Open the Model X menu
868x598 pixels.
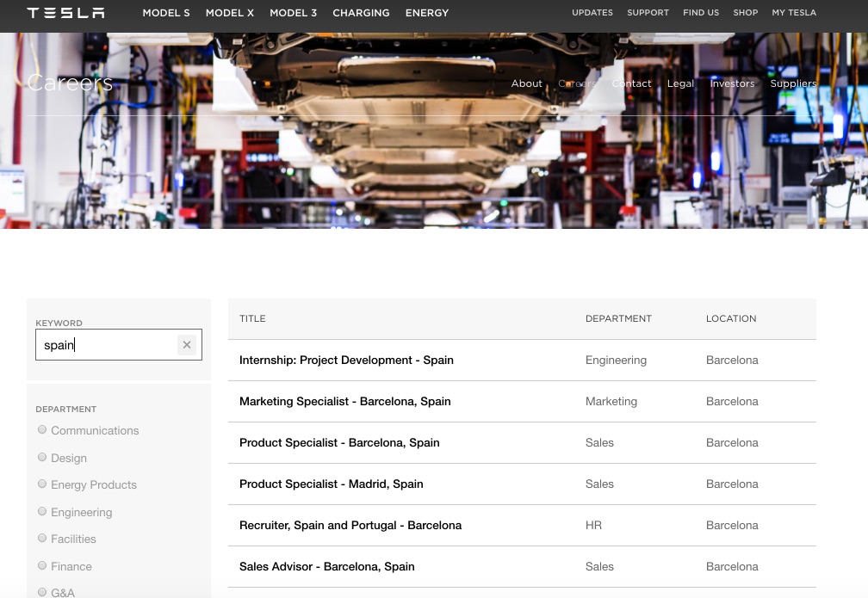click(230, 13)
